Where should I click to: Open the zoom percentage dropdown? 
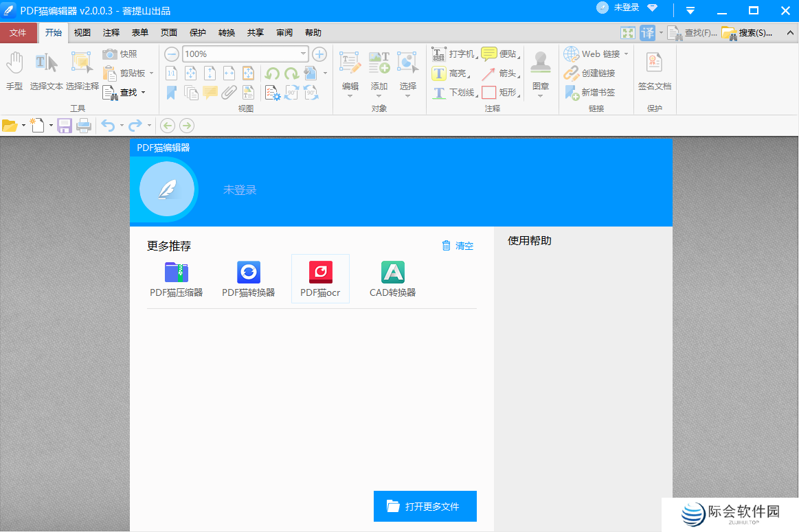tap(303, 54)
